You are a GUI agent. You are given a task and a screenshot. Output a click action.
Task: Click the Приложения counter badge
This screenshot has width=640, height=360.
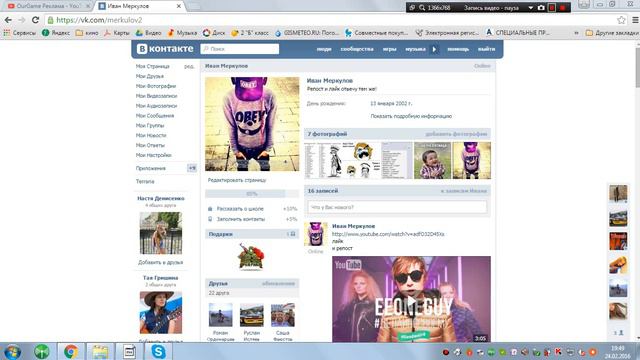point(191,168)
